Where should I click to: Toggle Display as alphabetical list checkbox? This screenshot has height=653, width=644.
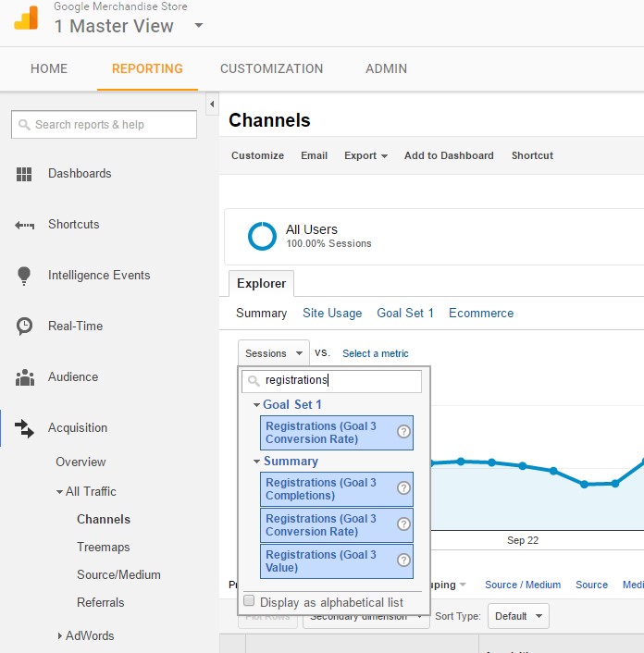(x=249, y=600)
